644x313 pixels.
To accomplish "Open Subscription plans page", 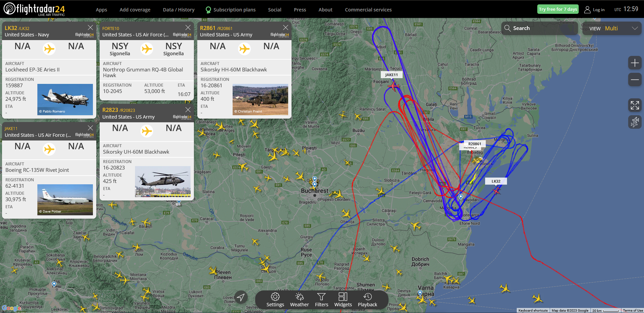I will pos(231,10).
